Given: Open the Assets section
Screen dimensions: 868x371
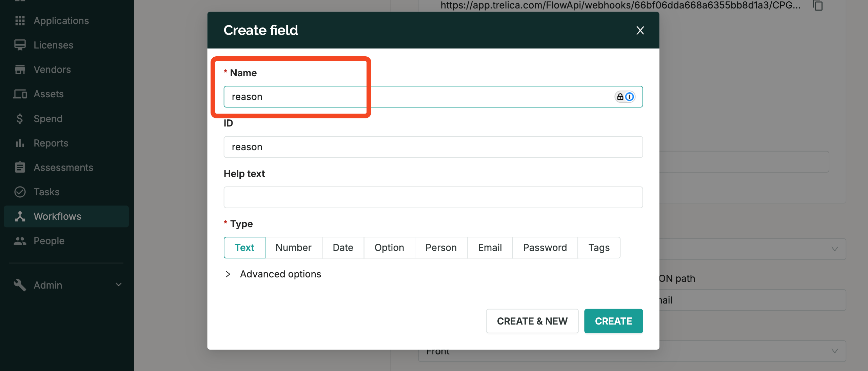Looking at the screenshot, I should point(48,94).
